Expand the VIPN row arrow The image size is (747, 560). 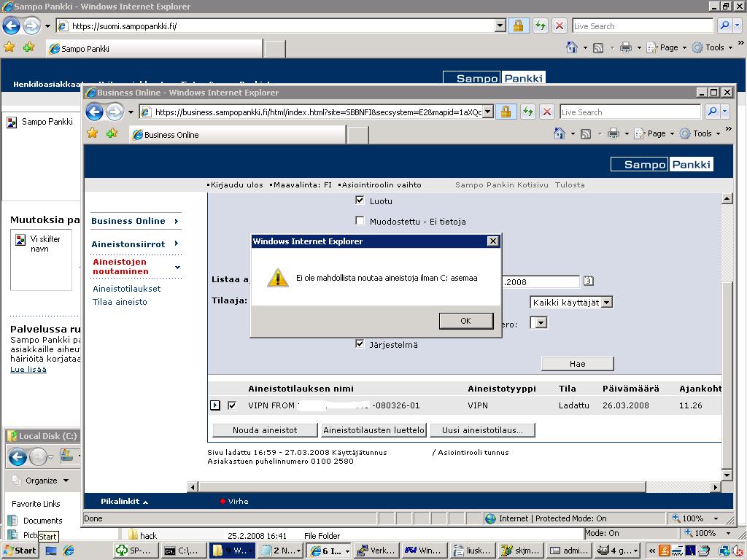pyautogui.click(x=215, y=405)
